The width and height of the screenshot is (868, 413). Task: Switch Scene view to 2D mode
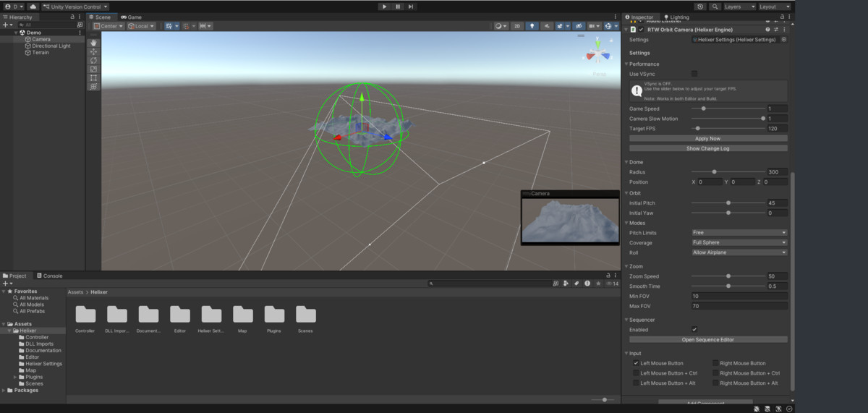point(517,26)
